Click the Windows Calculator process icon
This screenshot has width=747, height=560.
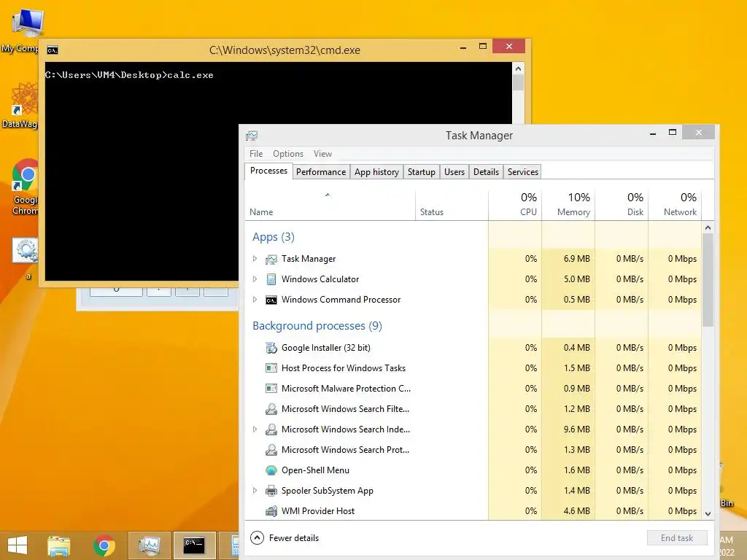271,279
